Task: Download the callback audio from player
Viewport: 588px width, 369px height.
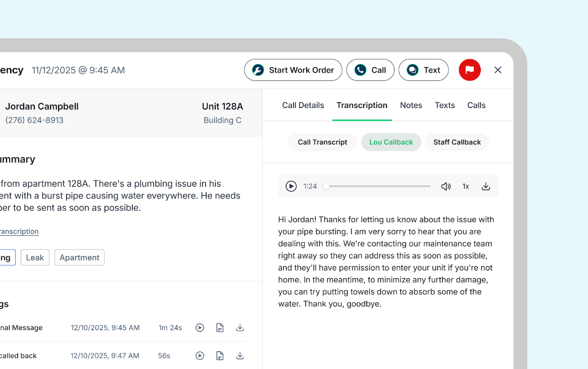Action: point(485,186)
